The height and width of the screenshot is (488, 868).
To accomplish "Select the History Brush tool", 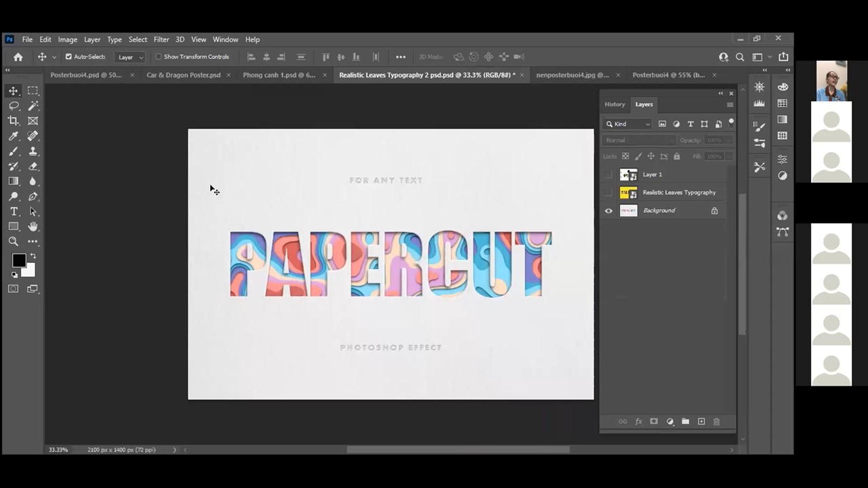I will coord(14,166).
